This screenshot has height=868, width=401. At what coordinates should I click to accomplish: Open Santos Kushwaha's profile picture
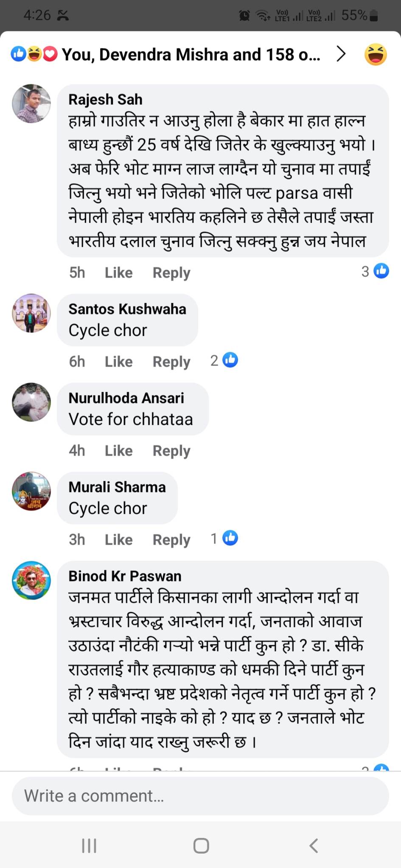[31, 313]
